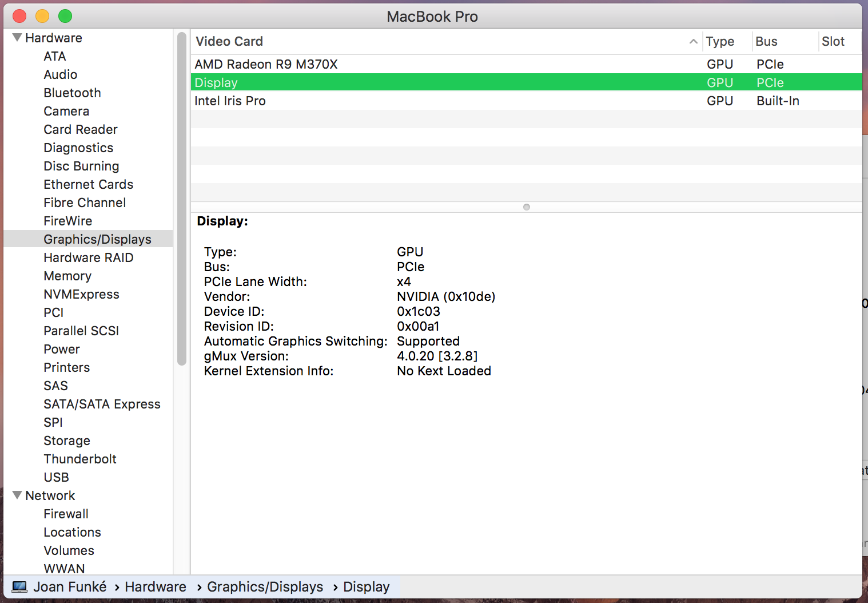868x603 pixels.
Task: Zoom the window with green button
Action: coord(65,16)
